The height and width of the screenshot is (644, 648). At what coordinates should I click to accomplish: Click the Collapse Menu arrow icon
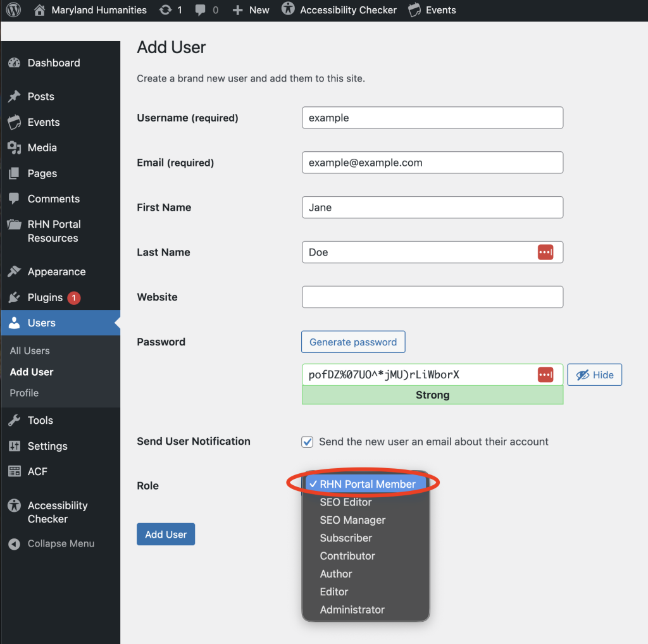(15, 544)
